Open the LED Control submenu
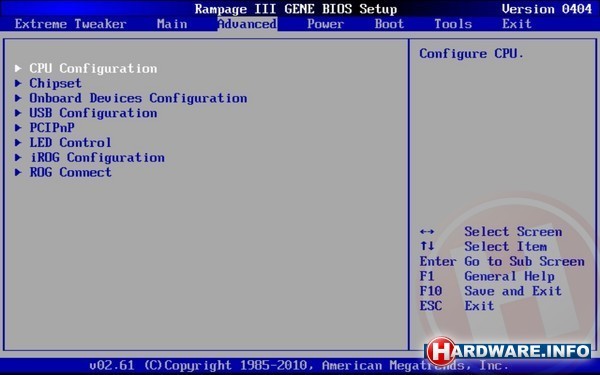Screen dimensions: 600x375 click(70, 142)
